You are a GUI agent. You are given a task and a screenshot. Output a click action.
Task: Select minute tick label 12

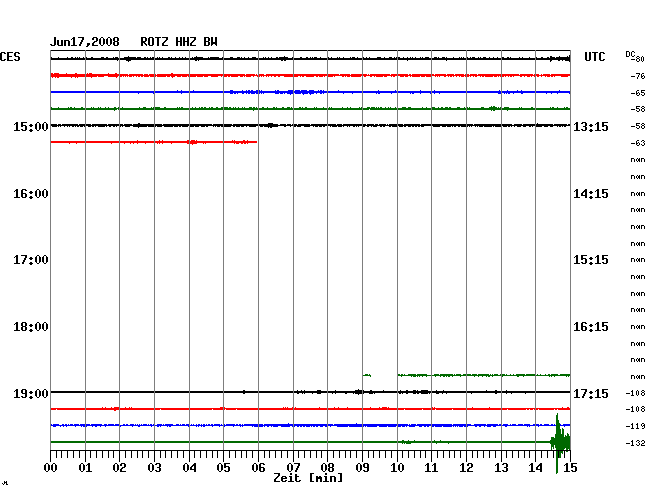(x=466, y=468)
